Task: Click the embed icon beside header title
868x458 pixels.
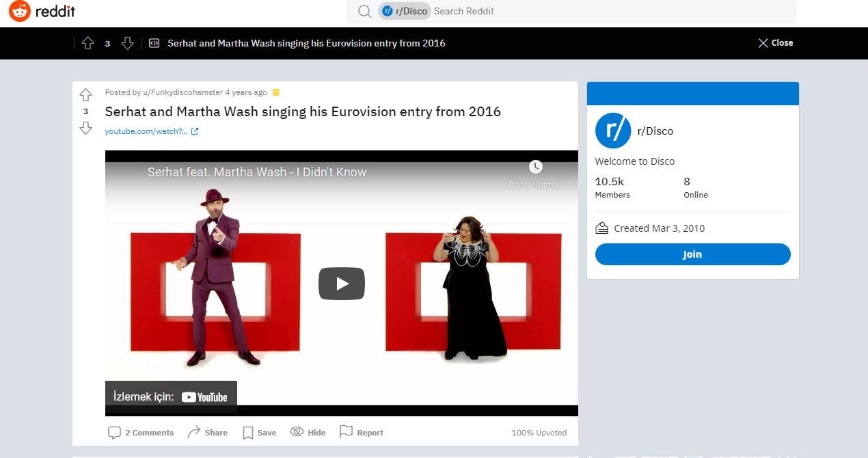Action: [154, 43]
